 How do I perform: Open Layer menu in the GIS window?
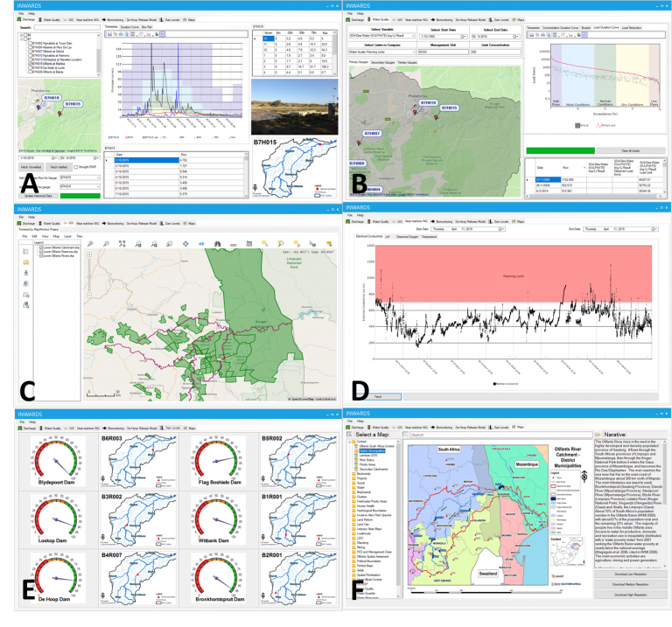pos(67,236)
